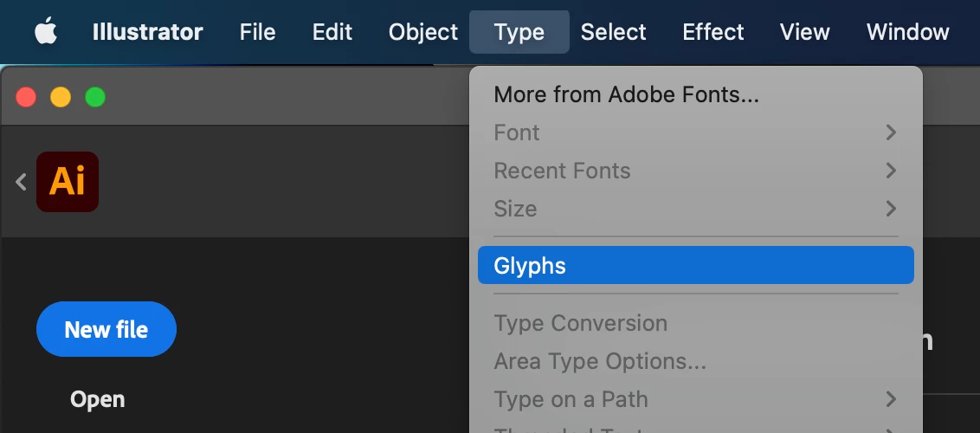This screenshot has height=433, width=980.
Task: Open the Effect menu
Action: 713,32
